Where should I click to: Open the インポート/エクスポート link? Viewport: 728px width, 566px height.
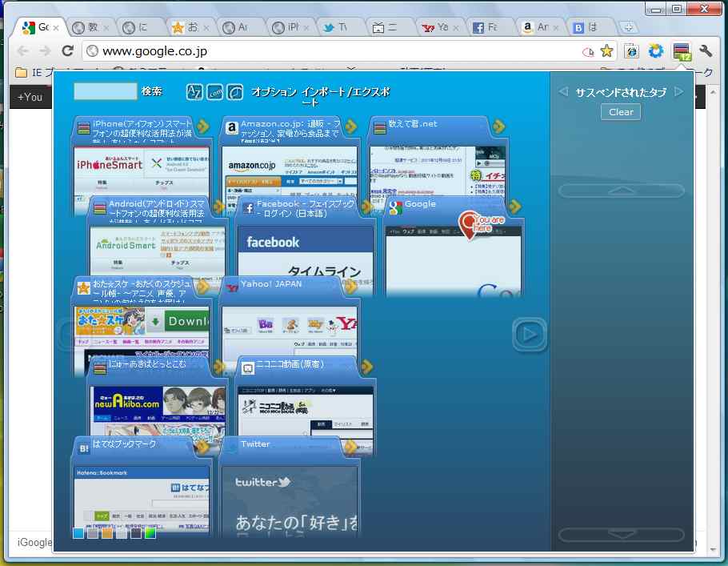click(x=346, y=97)
